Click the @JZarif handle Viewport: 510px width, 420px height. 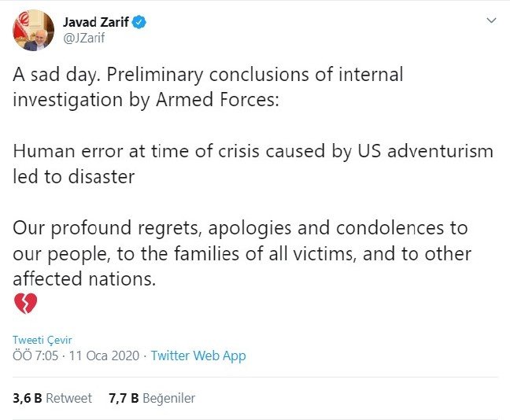(x=85, y=39)
